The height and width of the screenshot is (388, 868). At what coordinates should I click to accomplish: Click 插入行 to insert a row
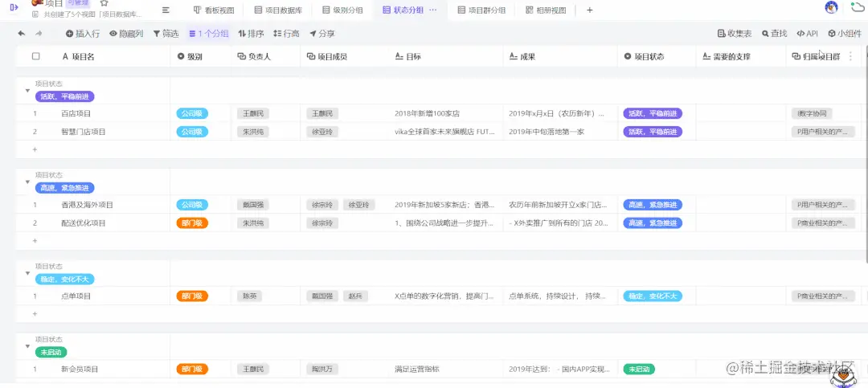pyautogui.click(x=83, y=34)
